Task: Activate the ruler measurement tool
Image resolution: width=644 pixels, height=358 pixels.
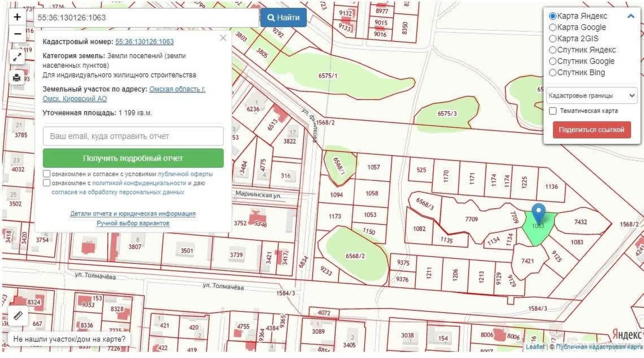Action: [x=18, y=316]
